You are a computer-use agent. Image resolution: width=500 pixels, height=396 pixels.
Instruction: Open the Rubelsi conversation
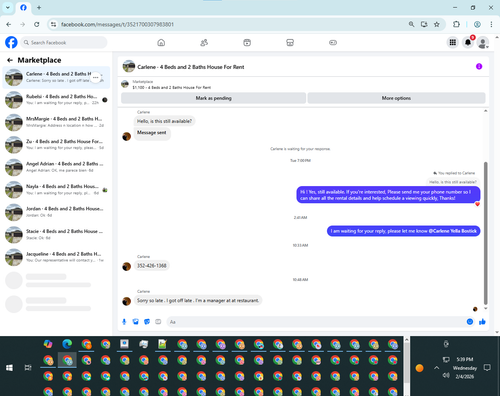point(56,100)
